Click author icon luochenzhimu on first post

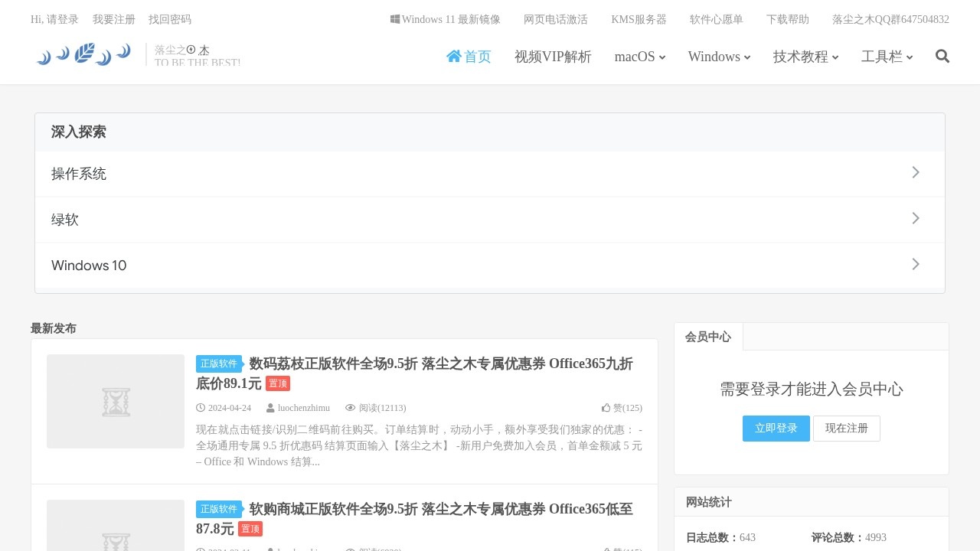coord(270,408)
